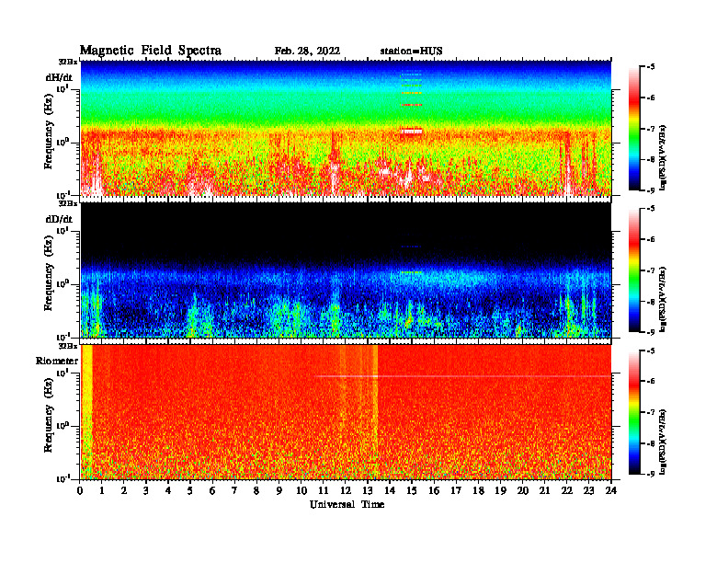The image size is (728, 563).
Task: Click hour tick "3" on time axis
Action: point(146,491)
